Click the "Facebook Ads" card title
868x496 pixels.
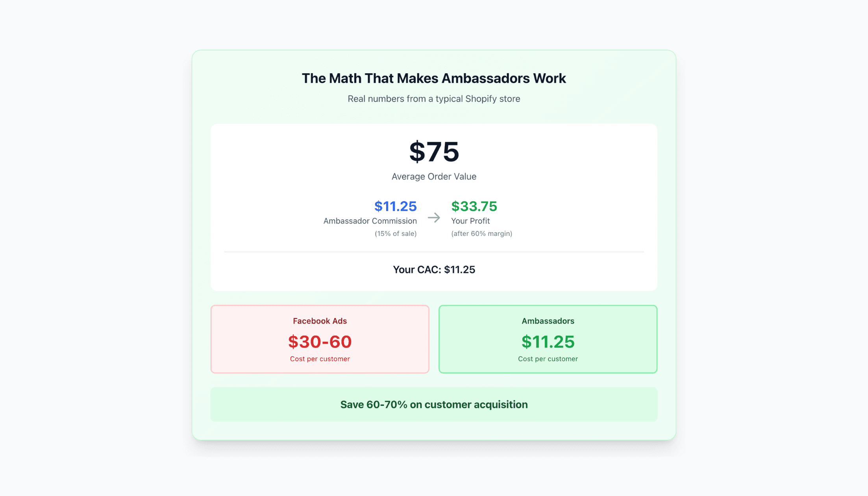coord(320,321)
